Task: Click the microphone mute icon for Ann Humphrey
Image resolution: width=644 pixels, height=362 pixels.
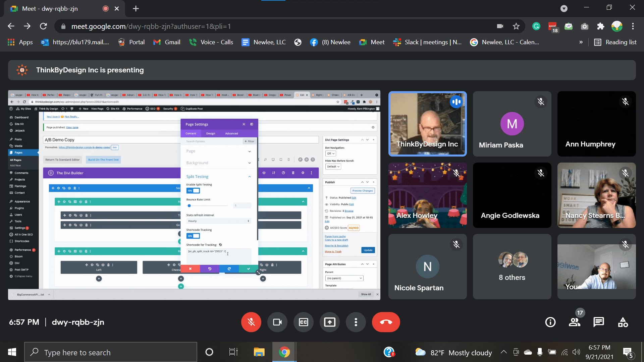Action: tap(626, 102)
